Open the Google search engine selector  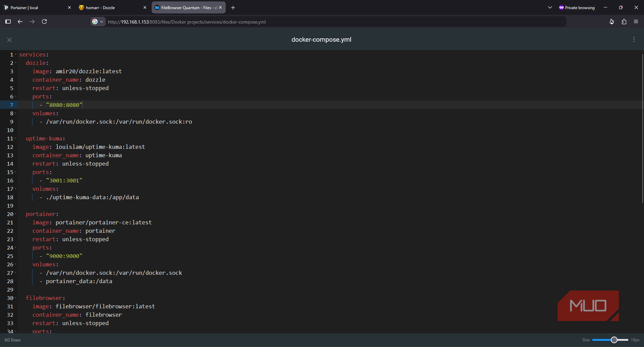[98, 22]
